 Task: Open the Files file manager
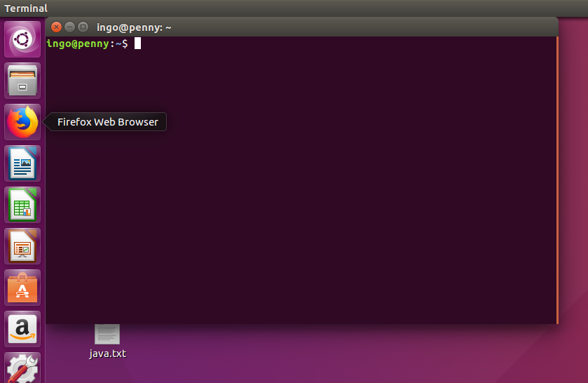[x=22, y=81]
